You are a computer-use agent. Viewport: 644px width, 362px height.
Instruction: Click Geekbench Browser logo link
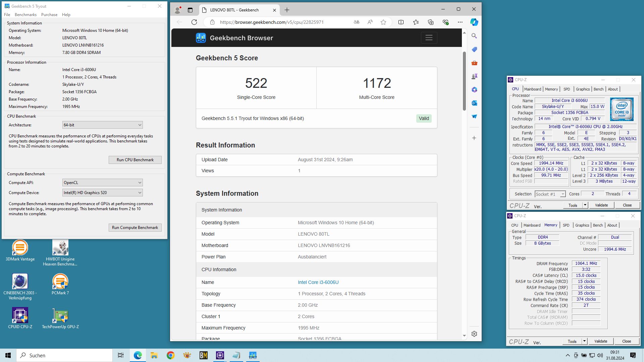pyautogui.click(x=234, y=38)
